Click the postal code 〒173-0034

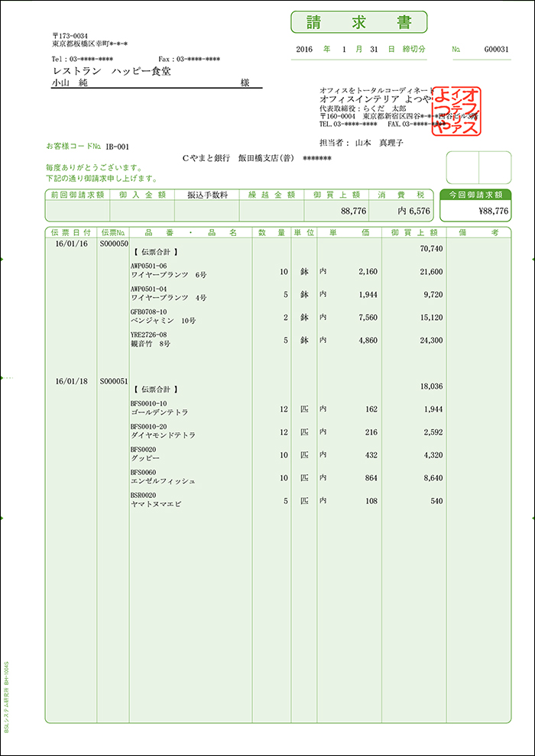pyautogui.click(x=70, y=36)
